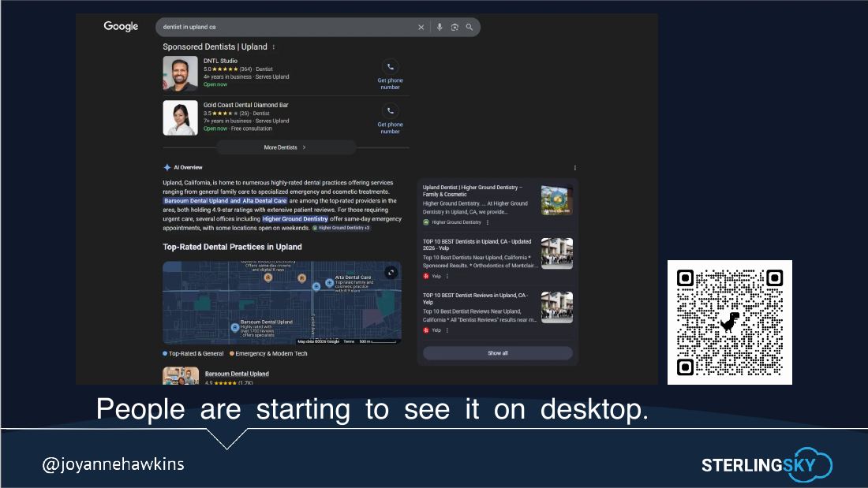Viewport: 868px width, 488px height.
Task: Open the thumbnail of the Dentist Reviews Yelp card
Action: (557, 307)
